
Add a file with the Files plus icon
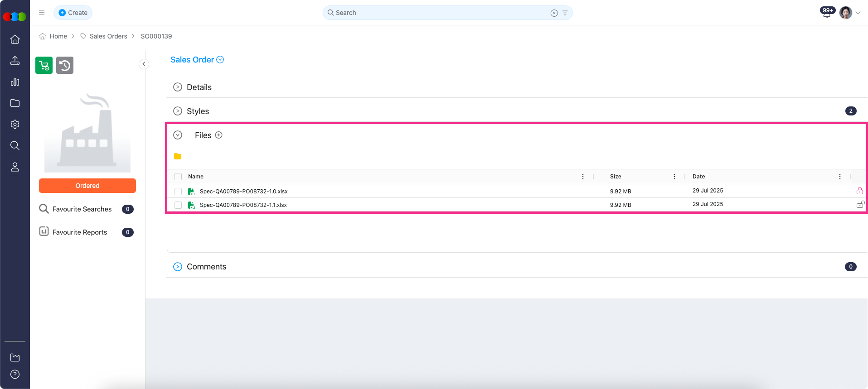coord(219,135)
